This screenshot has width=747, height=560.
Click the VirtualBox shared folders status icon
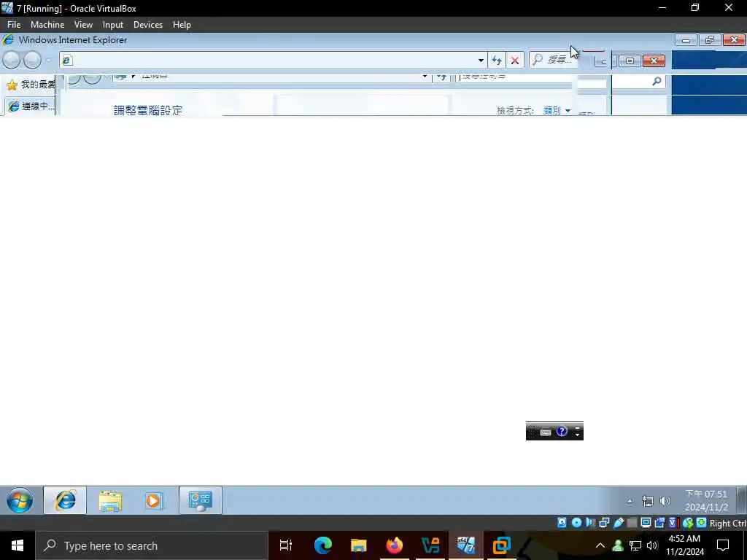coord(632,523)
